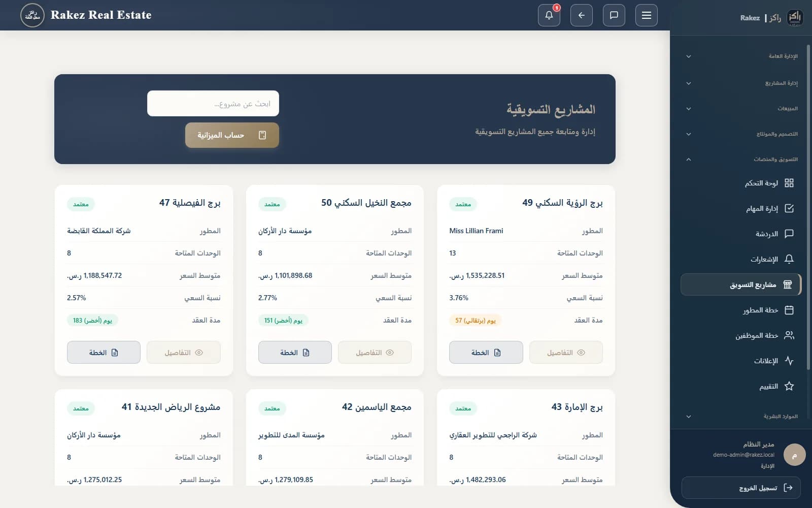Click the 57 يوم (برتقالي) contract badge

pos(476,321)
